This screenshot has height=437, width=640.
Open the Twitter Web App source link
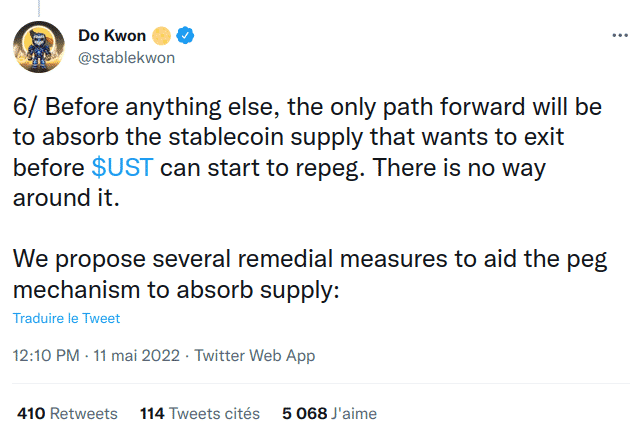(x=255, y=355)
